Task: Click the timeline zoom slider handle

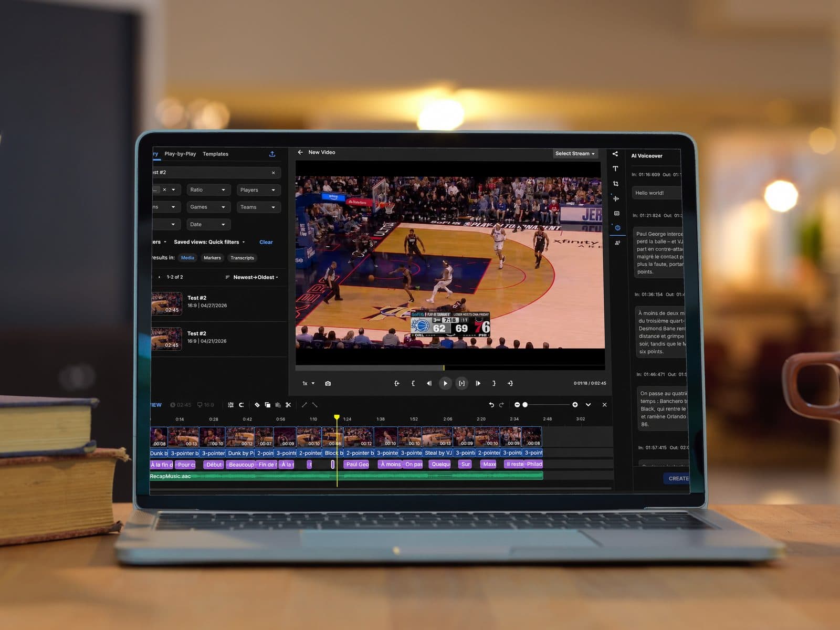Action: click(x=525, y=405)
